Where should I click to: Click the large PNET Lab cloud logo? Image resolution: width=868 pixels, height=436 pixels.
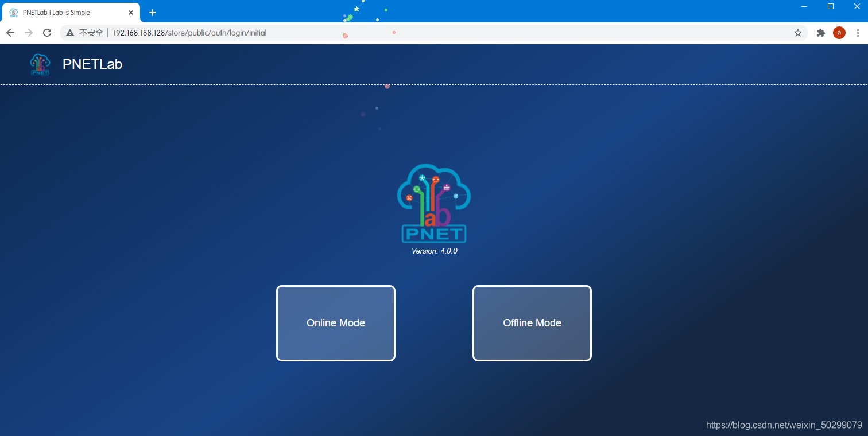click(434, 204)
